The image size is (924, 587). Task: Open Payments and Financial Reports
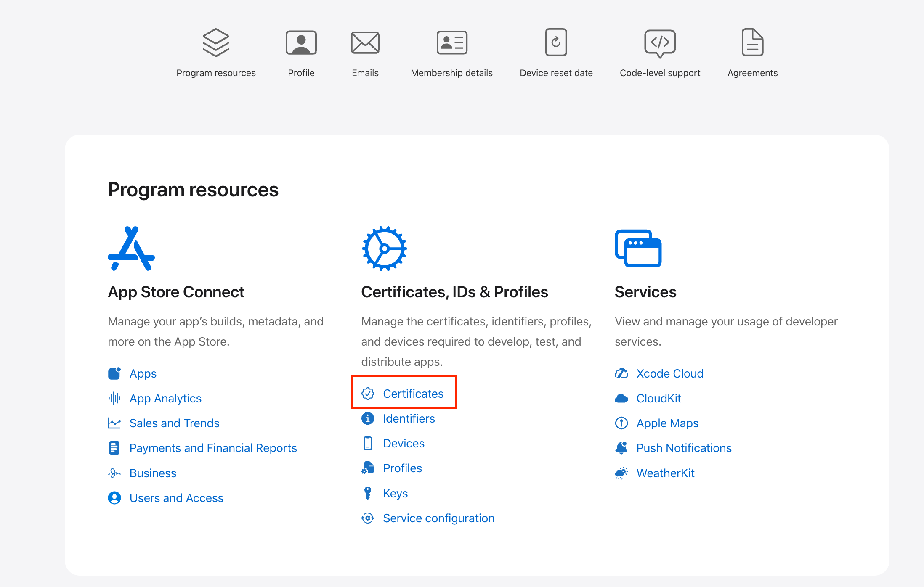213,448
